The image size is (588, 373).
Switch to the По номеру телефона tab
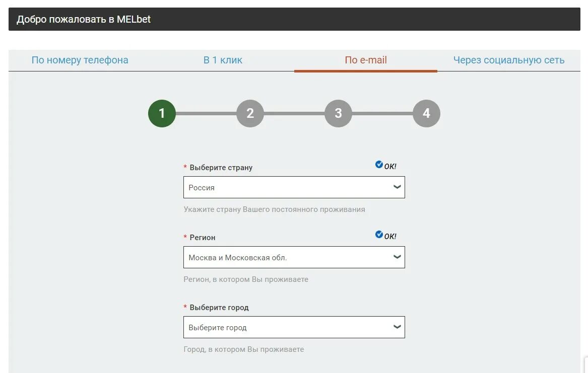(x=80, y=60)
